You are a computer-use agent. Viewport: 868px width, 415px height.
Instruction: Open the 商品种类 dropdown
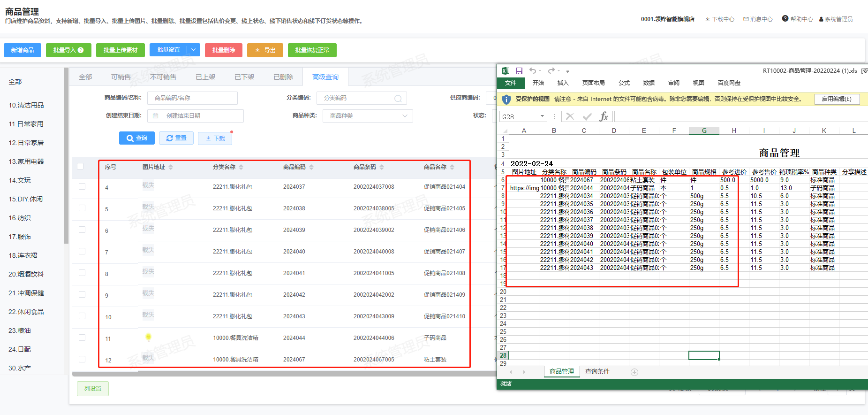pyautogui.click(x=368, y=116)
